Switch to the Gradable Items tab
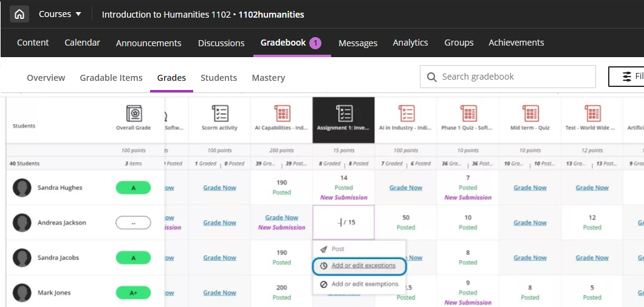 click(x=111, y=78)
